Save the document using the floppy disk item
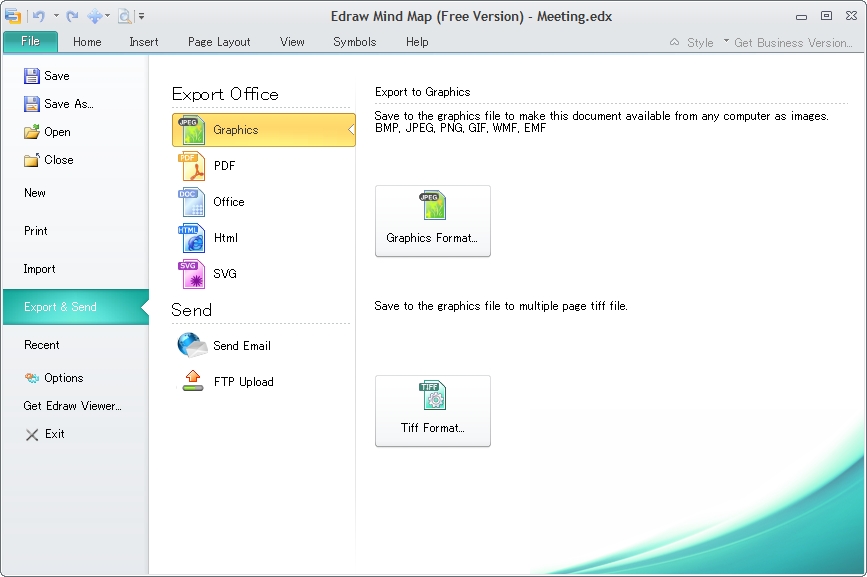Image resolution: width=867 pixels, height=577 pixels. click(x=46, y=76)
